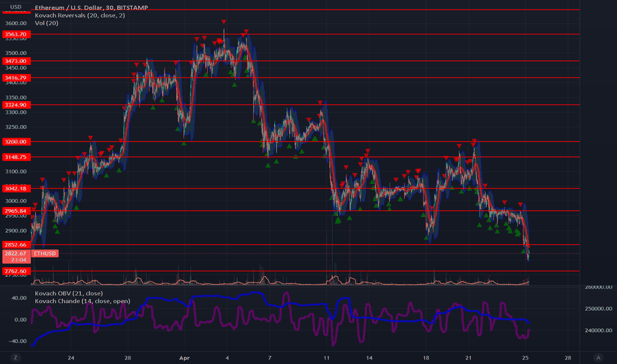Click the 2965.84 red price label

point(16,211)
